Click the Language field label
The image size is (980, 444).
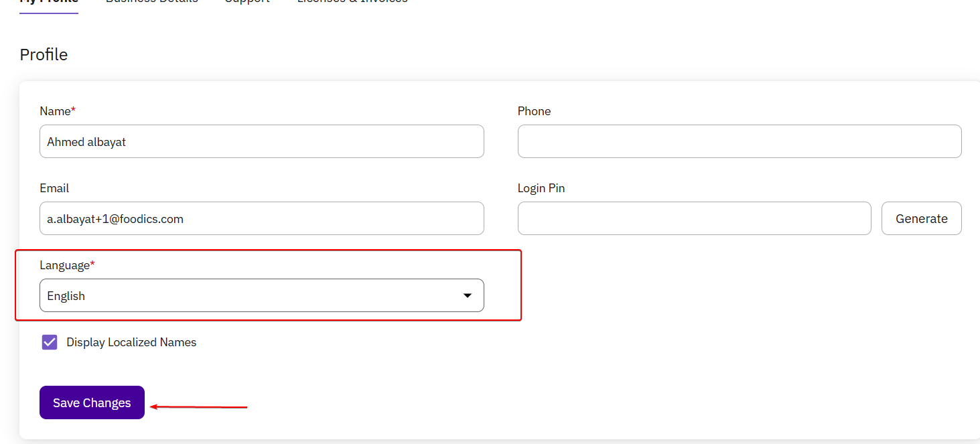pyautogui.click(x=66, y=265)
